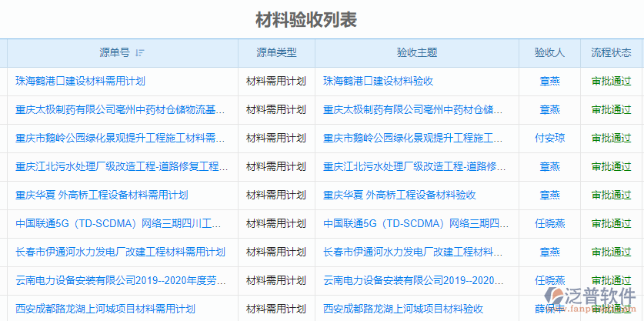Viewport: 644px width, 321px height.
Task: Click inspector name 付安琼
Action: click(549, 138)
